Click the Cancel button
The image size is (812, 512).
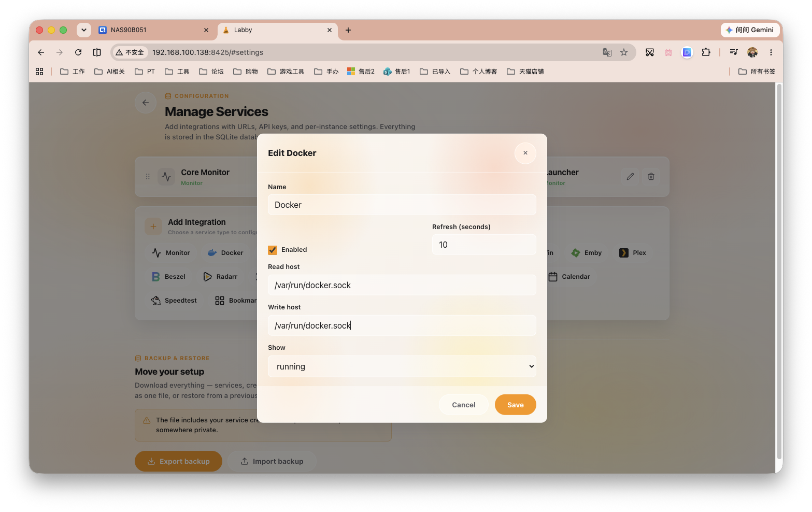[x=464, y=405]
